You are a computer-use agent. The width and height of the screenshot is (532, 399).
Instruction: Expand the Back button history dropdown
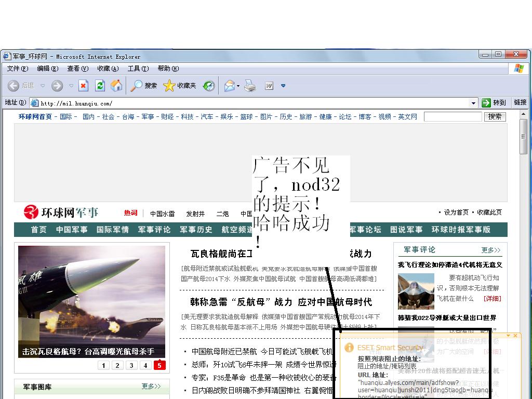(43, 86)
